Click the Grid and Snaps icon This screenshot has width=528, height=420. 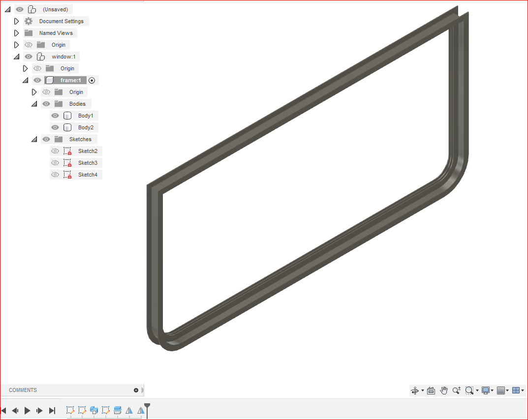(501, 390)
